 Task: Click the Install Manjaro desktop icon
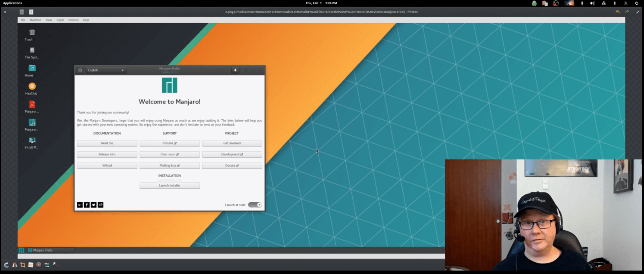tap(32, 140)
